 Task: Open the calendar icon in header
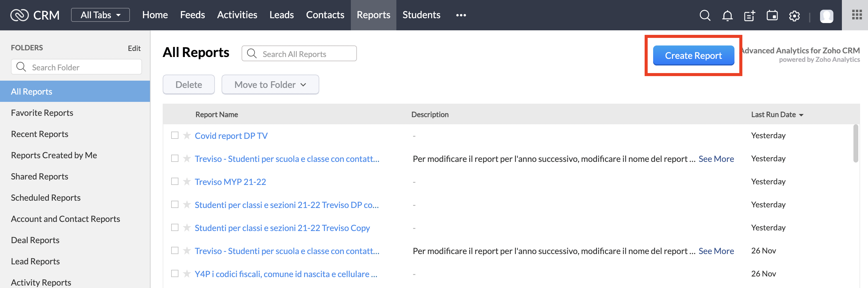(x=772, y=15)
